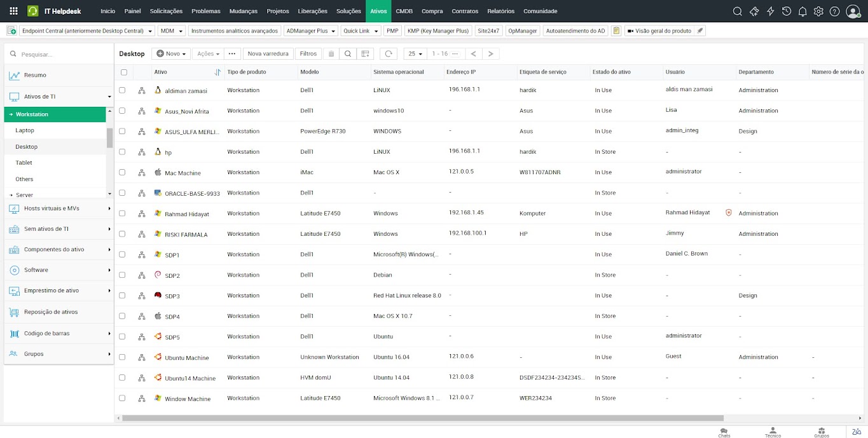
Task: Click relationship map icon for Mac Machine
Action: tap(141, 172)
